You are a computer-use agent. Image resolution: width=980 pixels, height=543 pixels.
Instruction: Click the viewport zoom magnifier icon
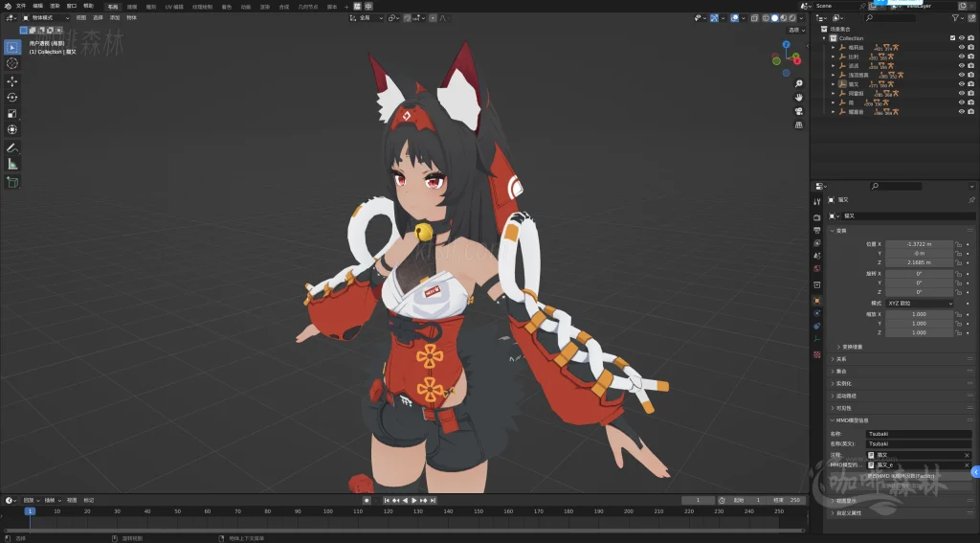[x=799, y=83]
